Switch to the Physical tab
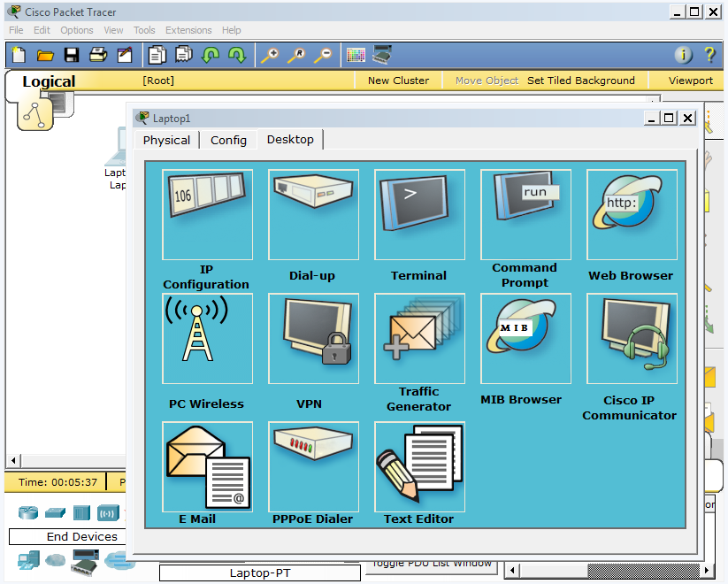The width and height of the screenshot is (728, 584). click(166, 141)
